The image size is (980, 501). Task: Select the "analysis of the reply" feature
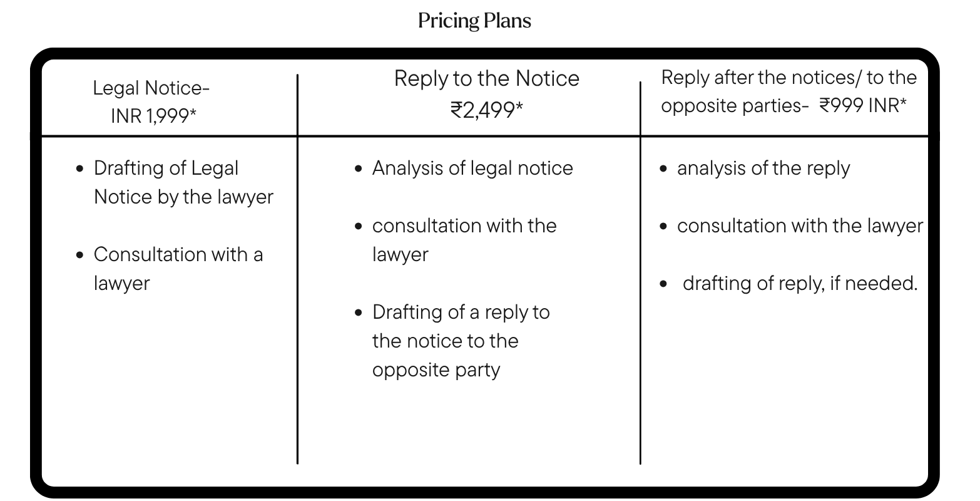coord(763,168)
